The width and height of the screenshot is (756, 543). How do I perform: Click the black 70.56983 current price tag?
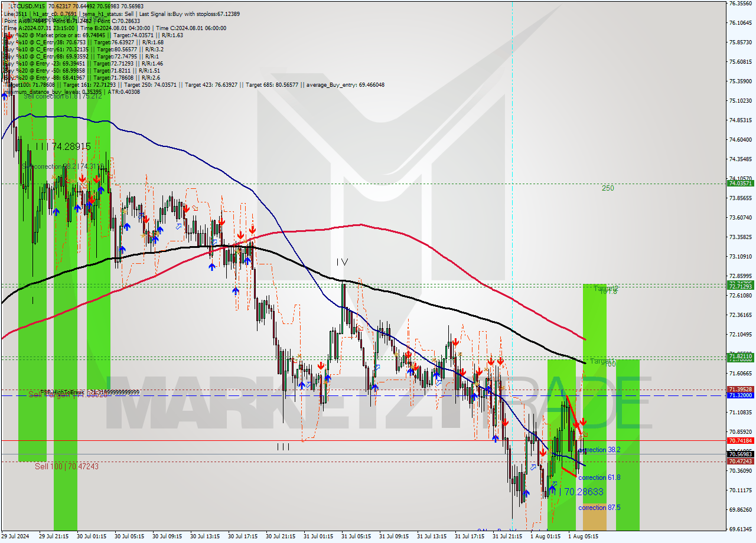(x=740, y=454)
